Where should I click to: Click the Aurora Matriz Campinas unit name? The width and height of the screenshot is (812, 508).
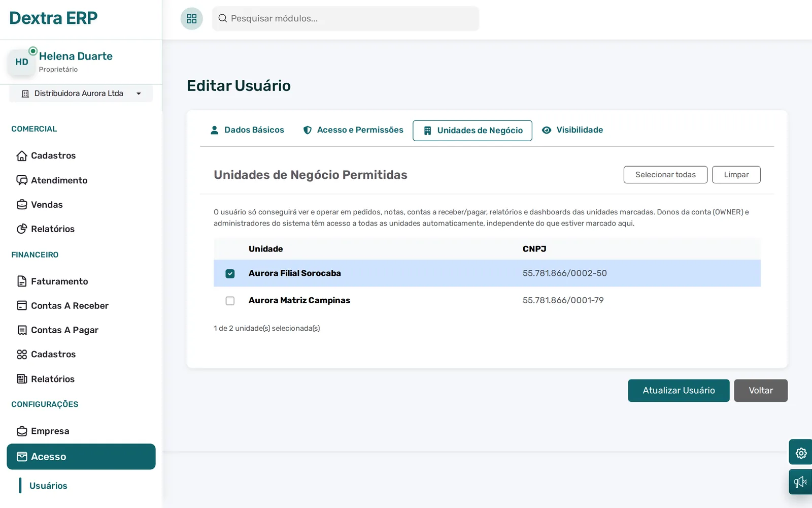point(299,300)
